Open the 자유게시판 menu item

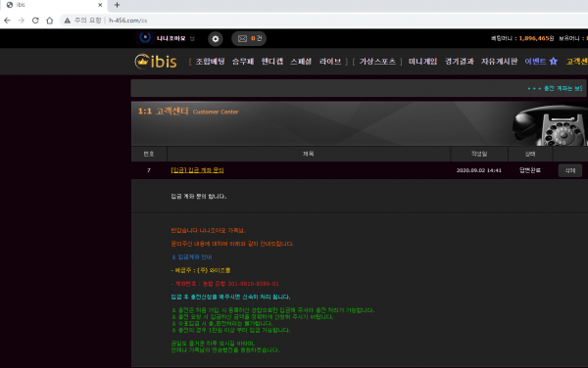499,62
